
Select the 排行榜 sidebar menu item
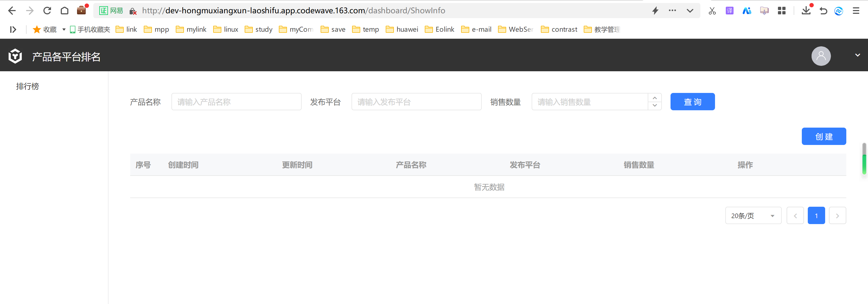tap(28, 86)
